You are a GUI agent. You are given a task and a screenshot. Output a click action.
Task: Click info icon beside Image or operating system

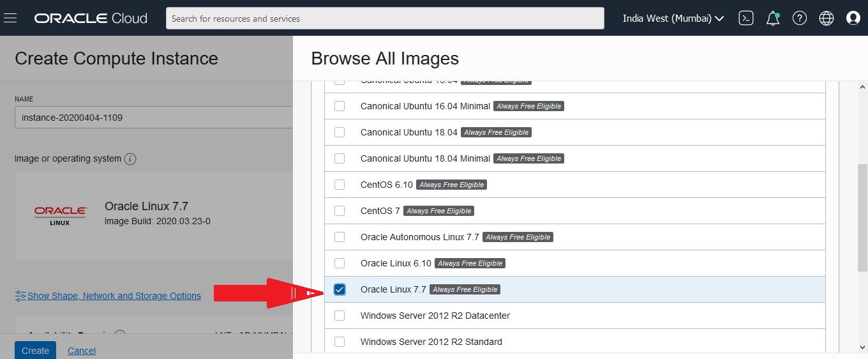130,158
